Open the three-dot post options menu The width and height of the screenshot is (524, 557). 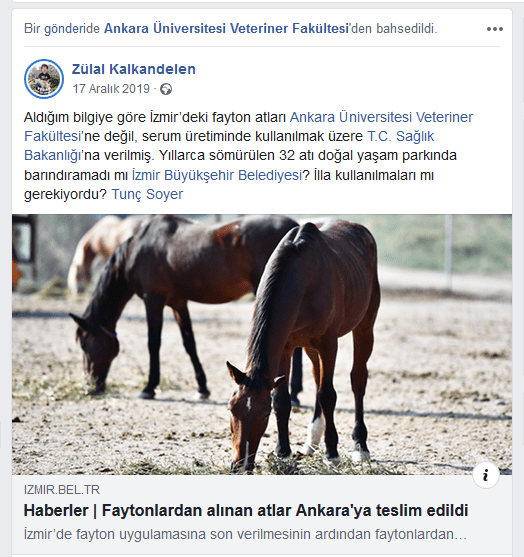[x=495, y=29]
